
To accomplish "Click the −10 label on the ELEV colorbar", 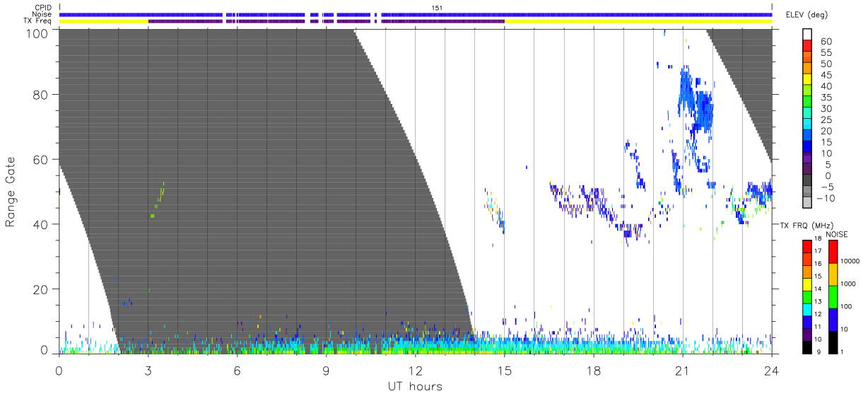I will (x=826, y=199).
